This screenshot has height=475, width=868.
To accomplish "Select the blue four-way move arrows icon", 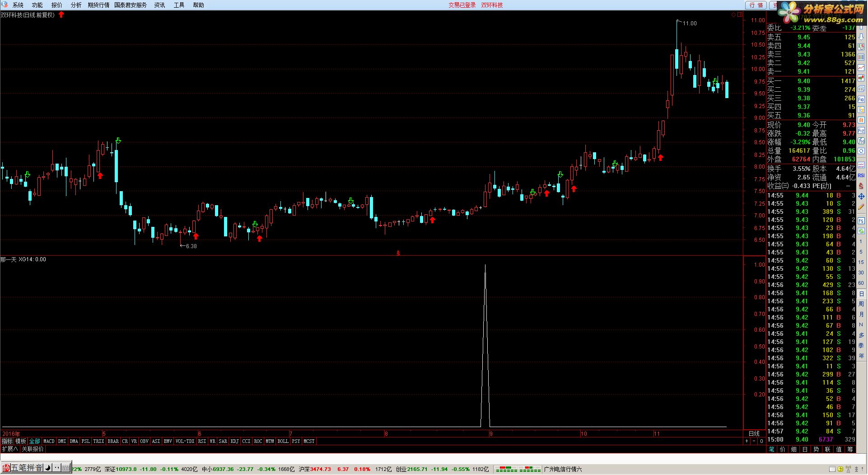I will [861, 196].
